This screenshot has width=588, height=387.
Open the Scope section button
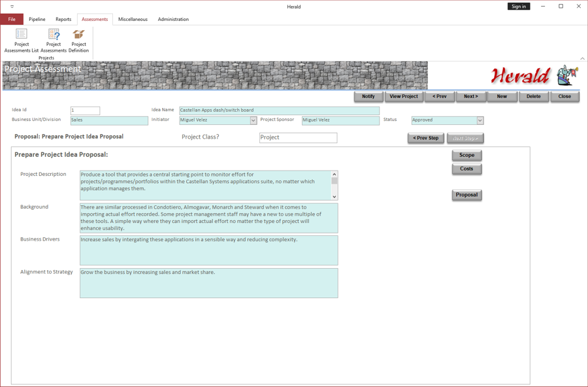tap(467, 155)
